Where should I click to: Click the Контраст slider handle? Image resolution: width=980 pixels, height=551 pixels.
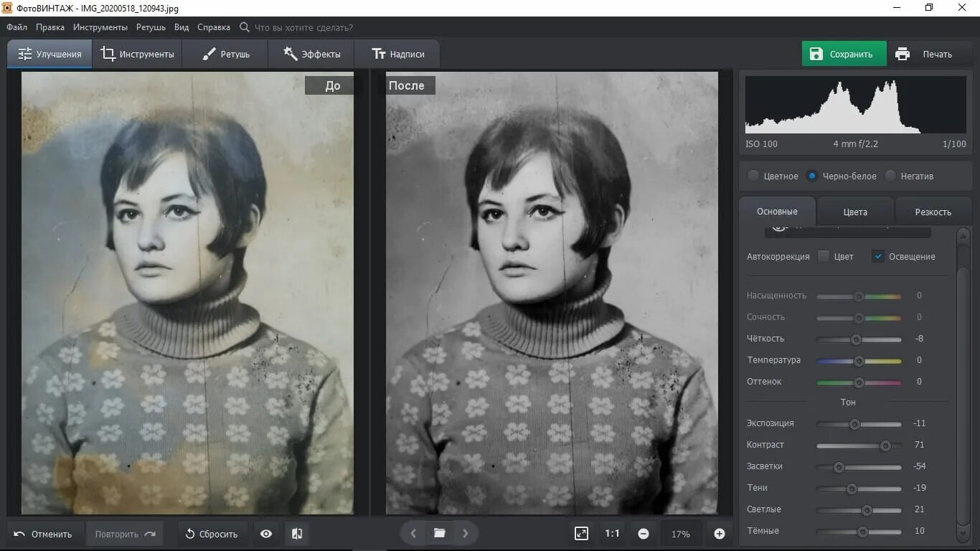(885, 446)
